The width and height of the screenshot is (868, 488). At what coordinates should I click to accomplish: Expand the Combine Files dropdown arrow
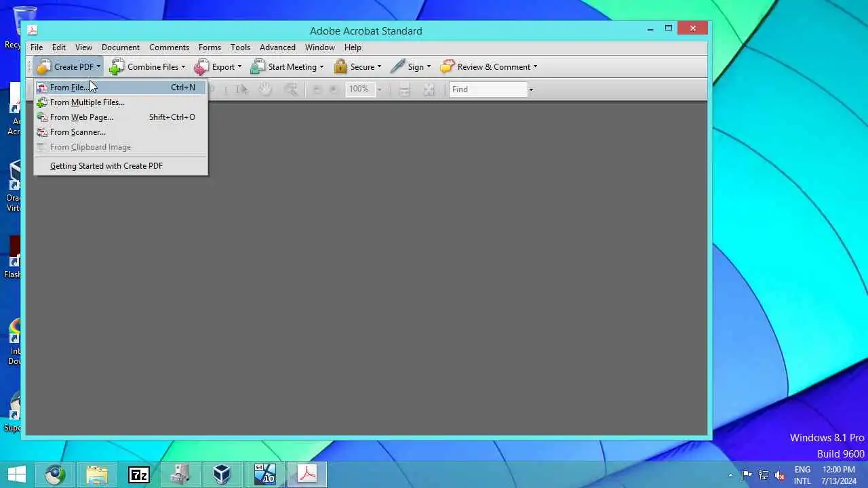pyautogui.click(x=183, y=67)
